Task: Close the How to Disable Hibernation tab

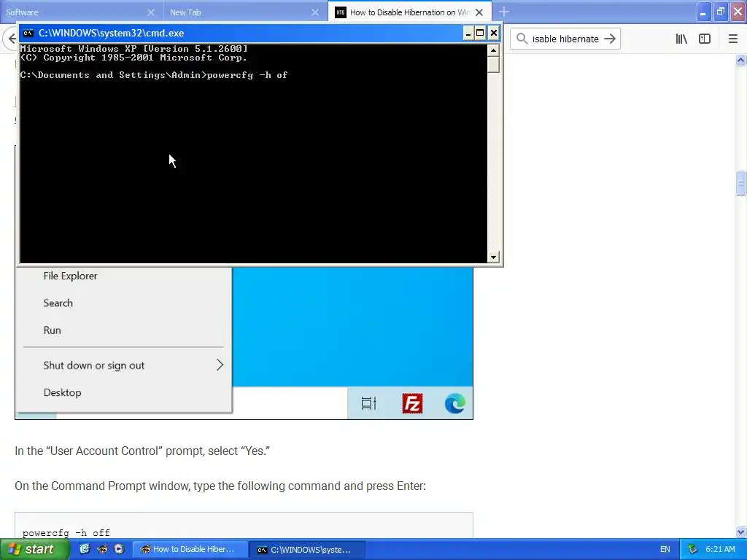Action: (x=479, y=12)
